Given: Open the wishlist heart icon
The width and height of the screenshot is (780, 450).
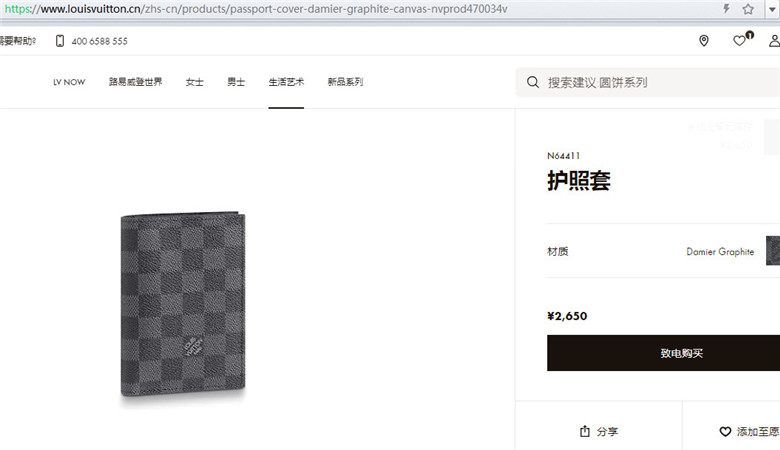Looking at the screenshot, I should pyautogui.click(x=739, y=41).
